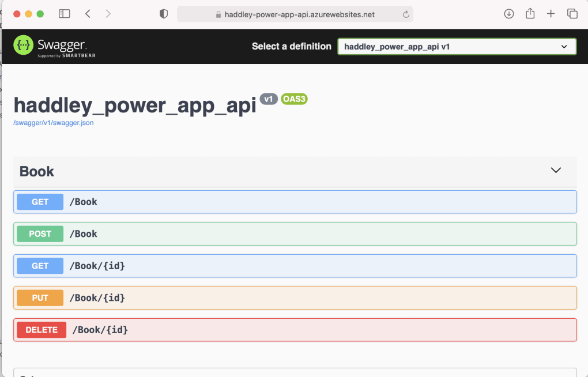This screenshot has width=588, height=377.
Task: Click the red DELETE method button
Action: coord(42,330)
